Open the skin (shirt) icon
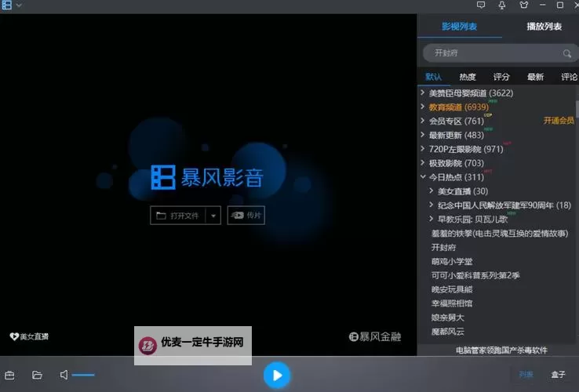 pos(523,5)
